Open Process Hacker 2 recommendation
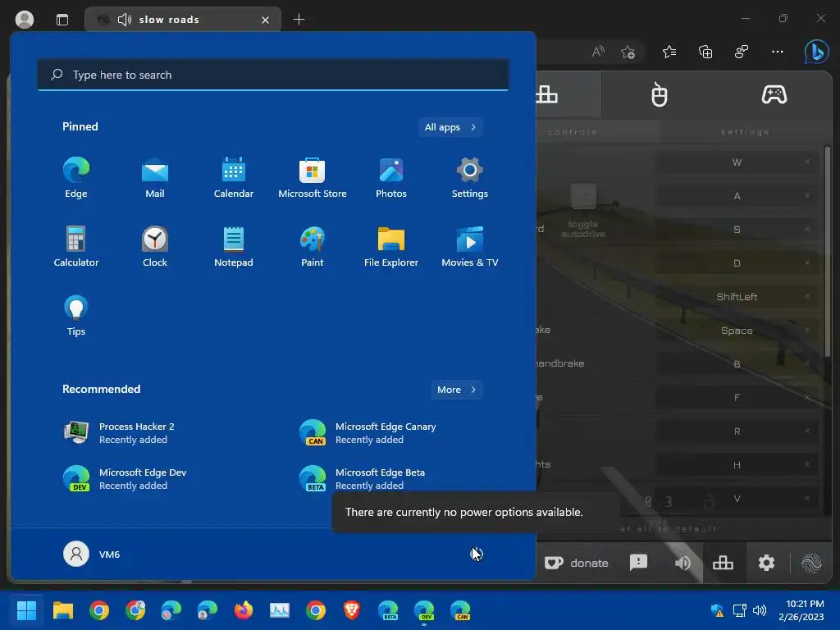Image resolution: width=840 pixels, height=630 pixels. 119,433
